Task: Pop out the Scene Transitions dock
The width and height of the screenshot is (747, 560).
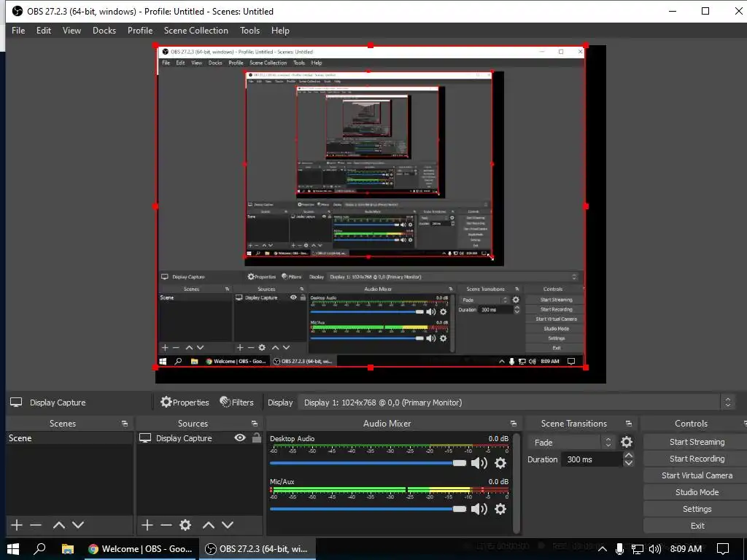Action: pyautogui.click(x=628, y=424)
